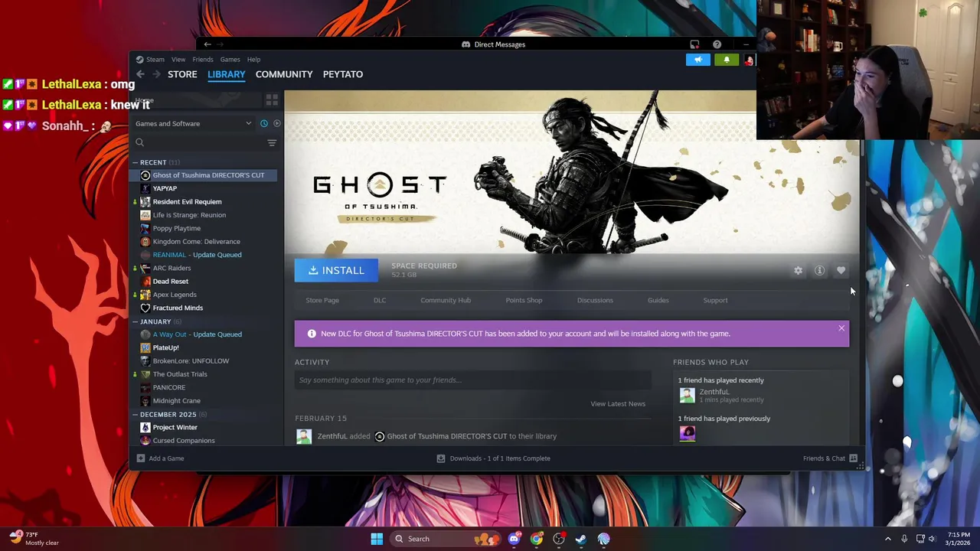Select Project Winter in the game list
This screenshot has height=551, width=980.
point(175,427)
